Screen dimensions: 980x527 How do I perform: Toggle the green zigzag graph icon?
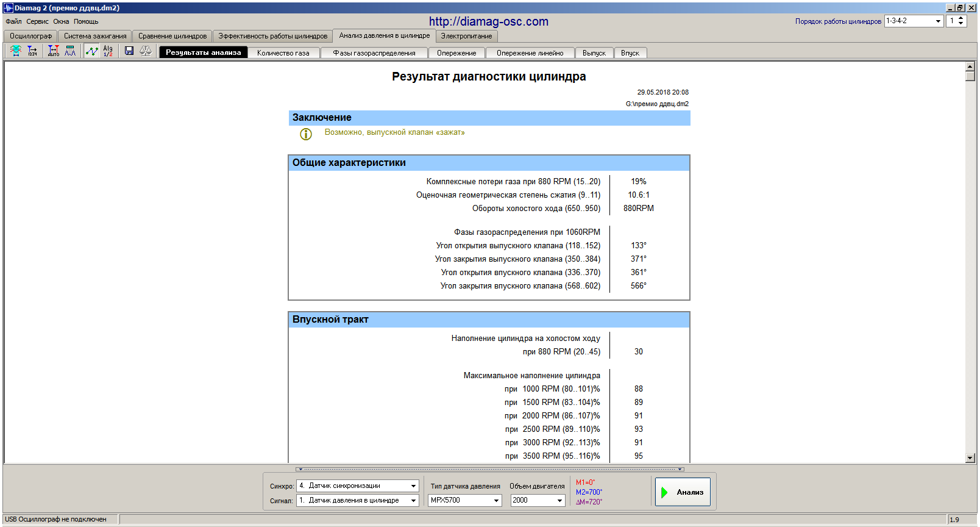pyautogui.click(x=92, y=51)
